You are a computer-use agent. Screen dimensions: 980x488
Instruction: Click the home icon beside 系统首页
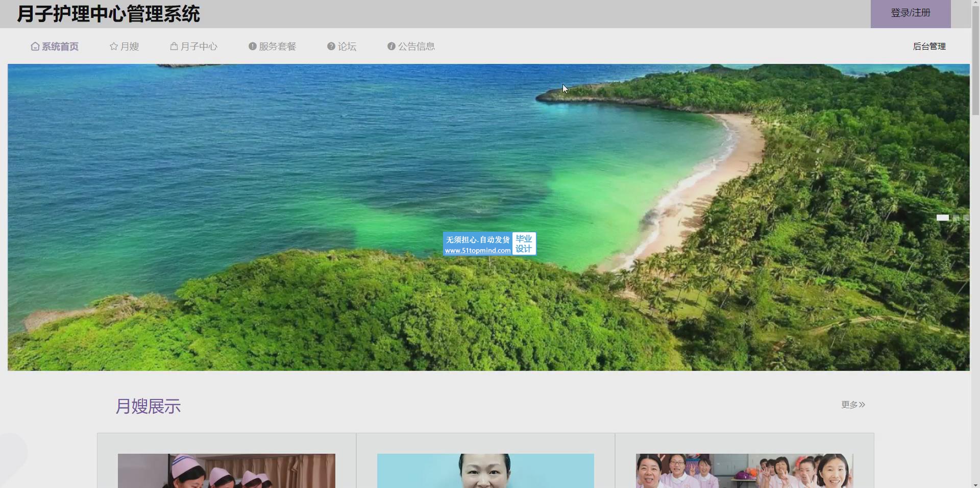(35, 46)
